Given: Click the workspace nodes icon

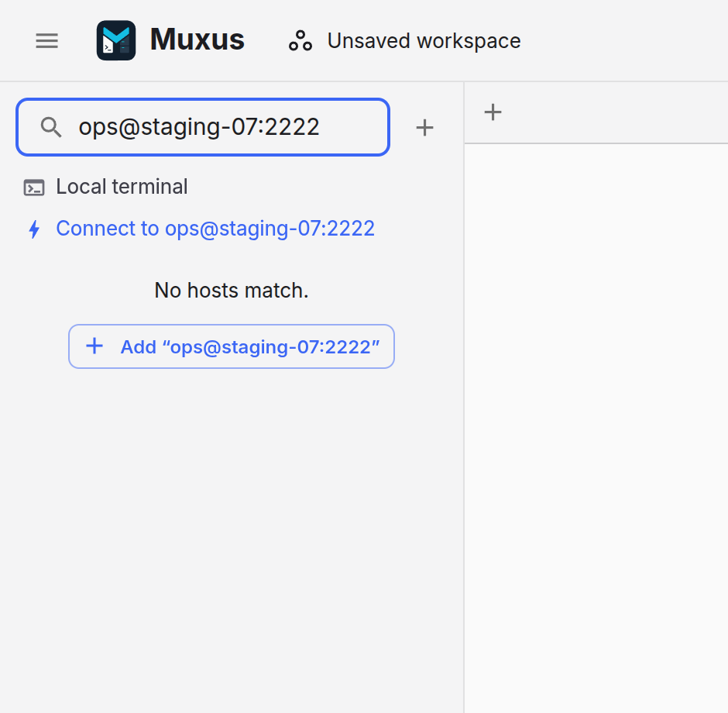Looking at the screenshot, I should [x=300, y=41].
